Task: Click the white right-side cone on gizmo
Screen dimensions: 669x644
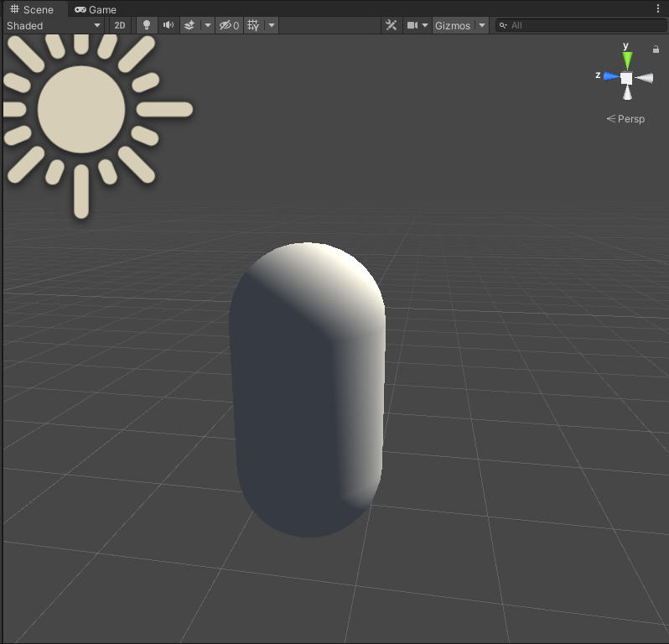Action: [644, 78]
